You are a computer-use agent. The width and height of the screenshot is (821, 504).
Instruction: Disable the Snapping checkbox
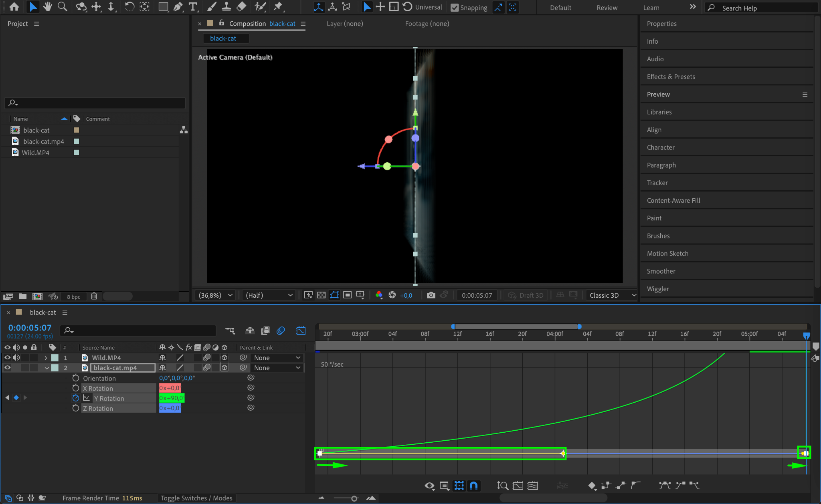pos(455,8)
